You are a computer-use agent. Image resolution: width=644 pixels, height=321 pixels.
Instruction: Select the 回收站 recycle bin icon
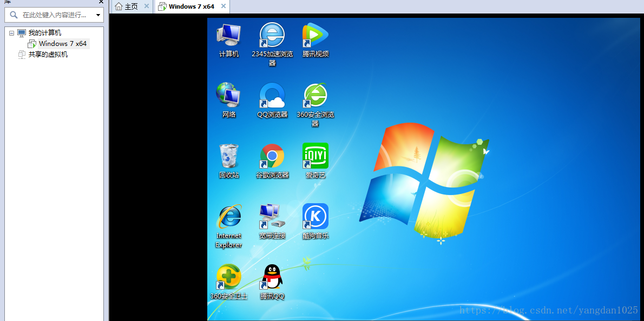(x=229, y=160)
